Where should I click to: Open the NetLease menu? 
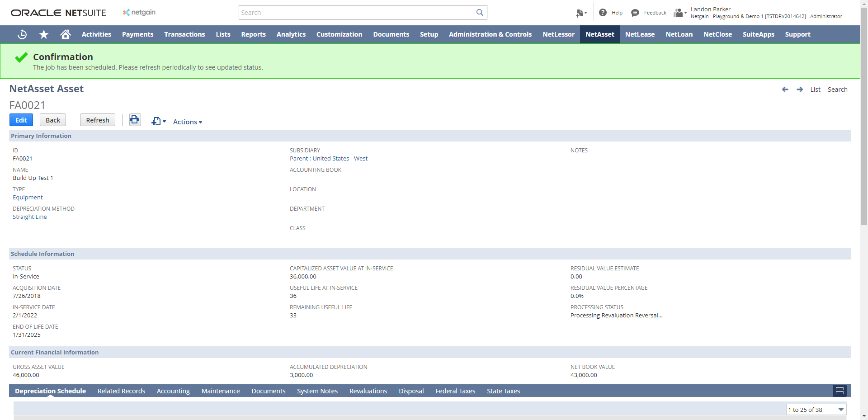point(640,34)
